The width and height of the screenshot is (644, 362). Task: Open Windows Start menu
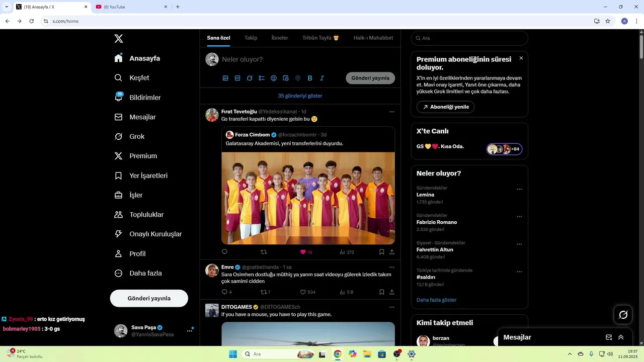click(x=233, y=354)
